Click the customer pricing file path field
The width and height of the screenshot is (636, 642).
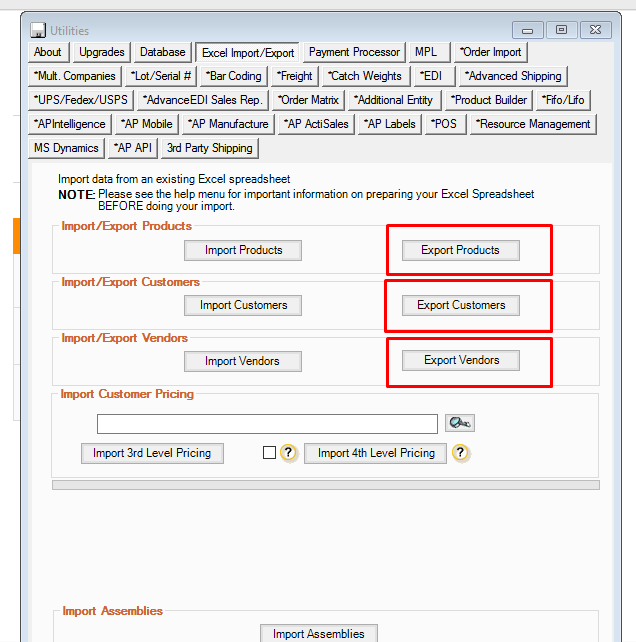coord(267,424)
